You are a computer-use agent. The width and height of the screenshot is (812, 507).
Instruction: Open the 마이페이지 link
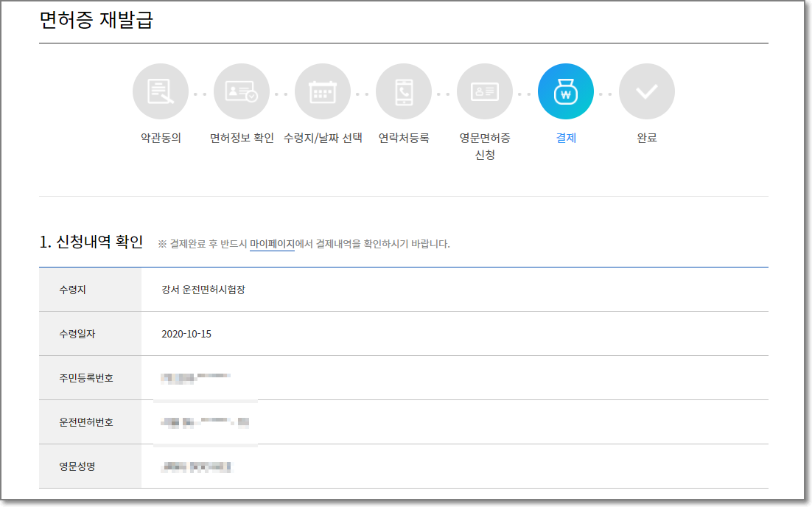(272, 244)
